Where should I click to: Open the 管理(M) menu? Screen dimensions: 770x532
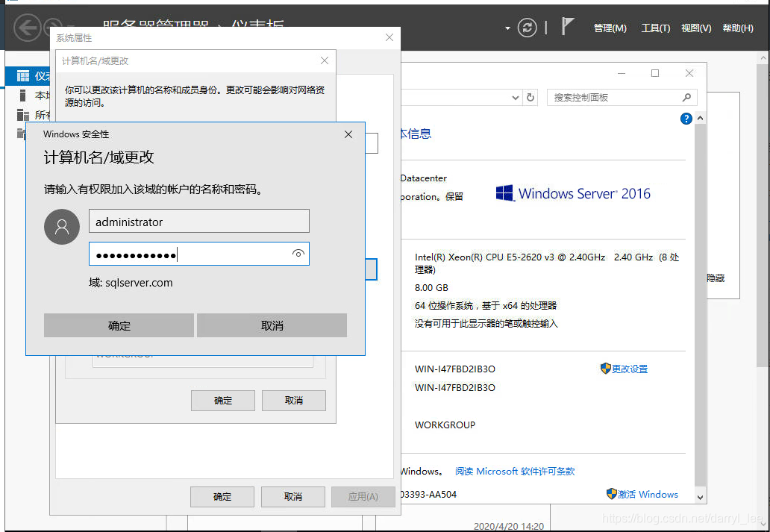tap(610, 28)
